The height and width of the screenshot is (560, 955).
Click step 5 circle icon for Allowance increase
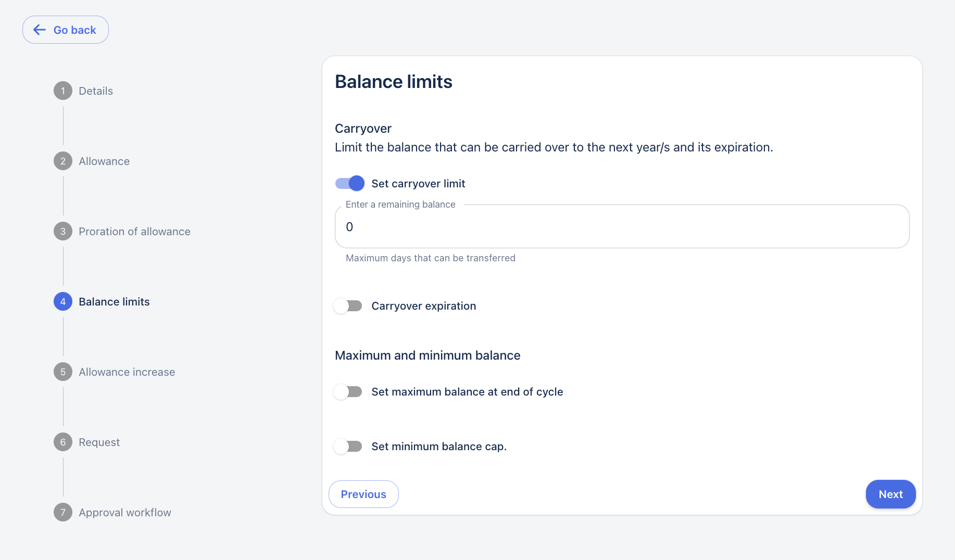[63, 372]
